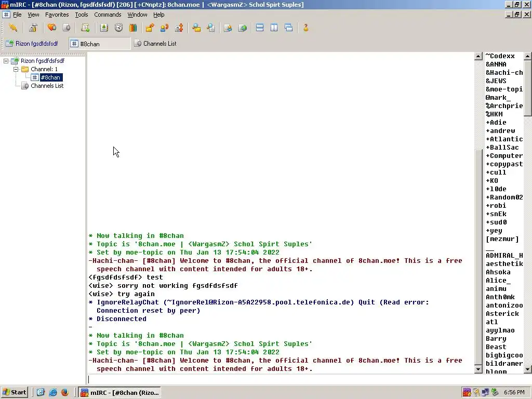Click the nicklist scrollbar up arrow
This screenshot has height=399, width=532.
point(528,56)
